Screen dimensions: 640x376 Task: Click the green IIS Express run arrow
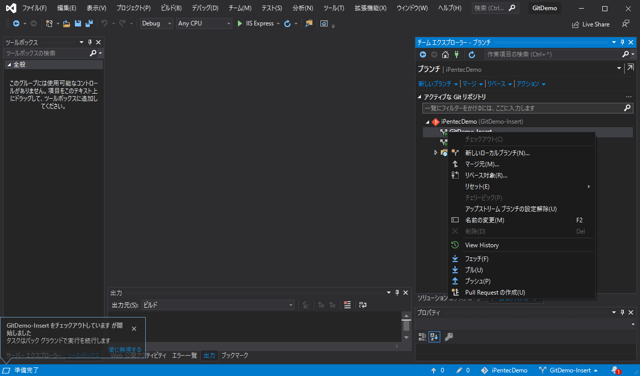(x=240, y=24)
